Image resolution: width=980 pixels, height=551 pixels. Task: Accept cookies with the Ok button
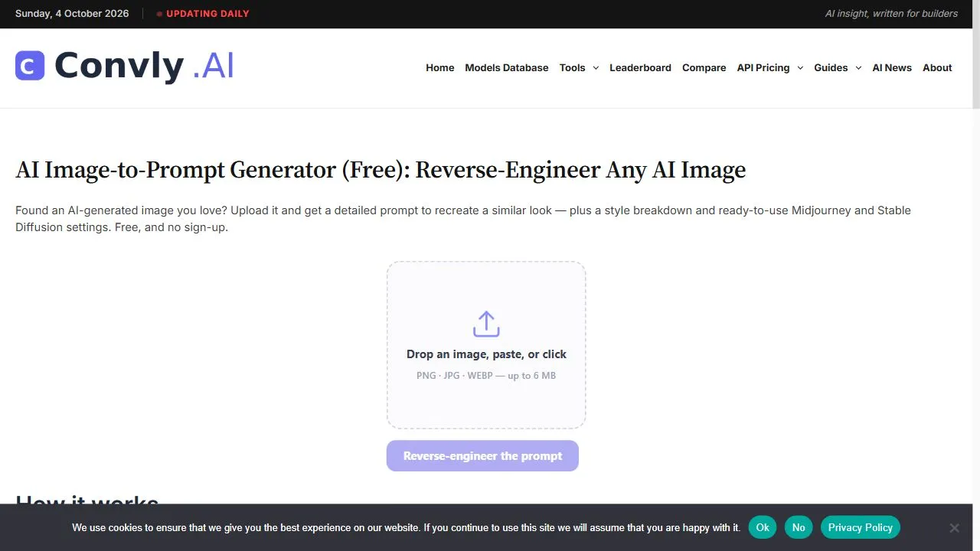coord(763,527)
